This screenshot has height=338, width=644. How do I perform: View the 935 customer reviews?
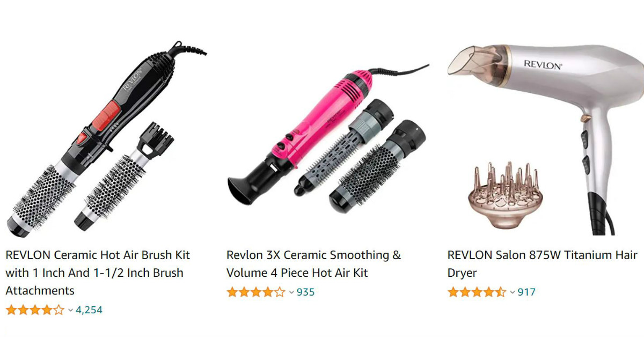point(305,292)
